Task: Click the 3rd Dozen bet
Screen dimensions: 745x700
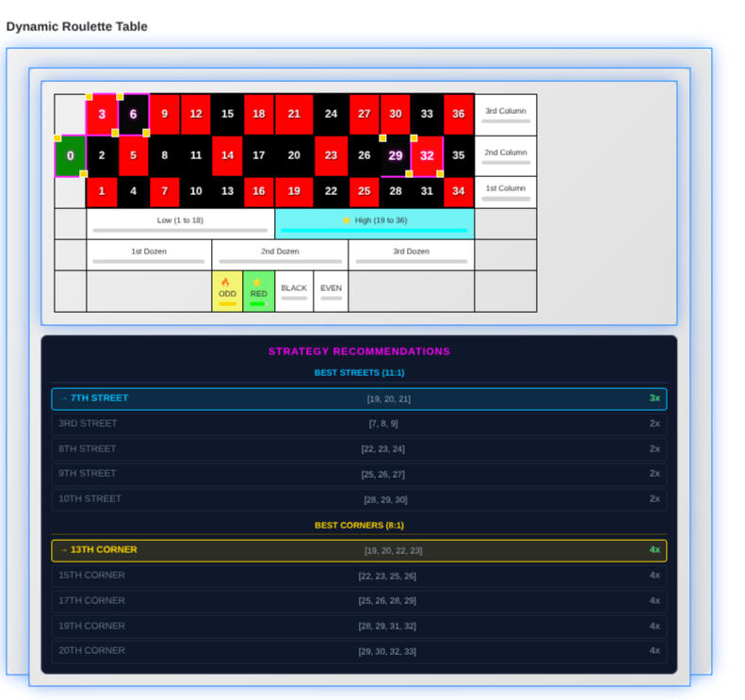Action: click(411, 254)
